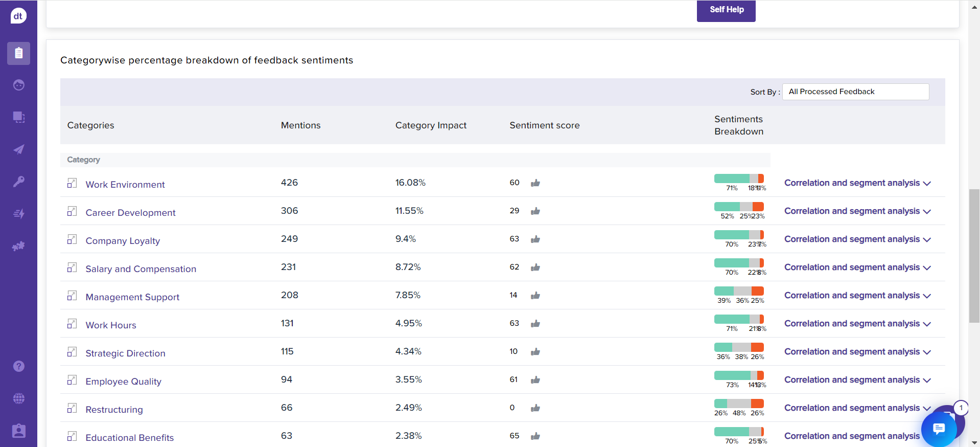Image resolution: width=980 pixels, height=447 pixels.
Task: Click the Work Hours sentiment breakdown bar
Action: [739, 319]
